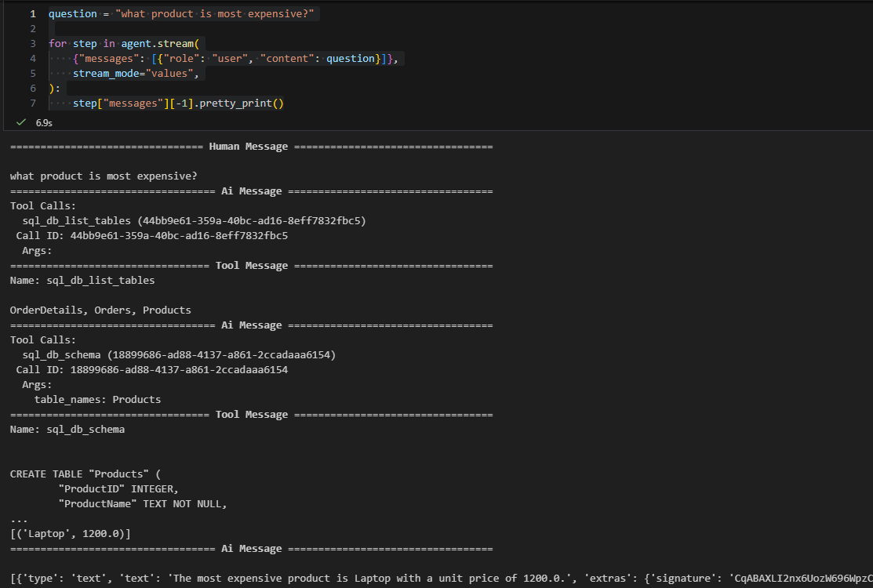Image resolution: width=873 pixels, height=588 pixels.
Task: Click the green execution success checkmark
Action: [21, 122]
